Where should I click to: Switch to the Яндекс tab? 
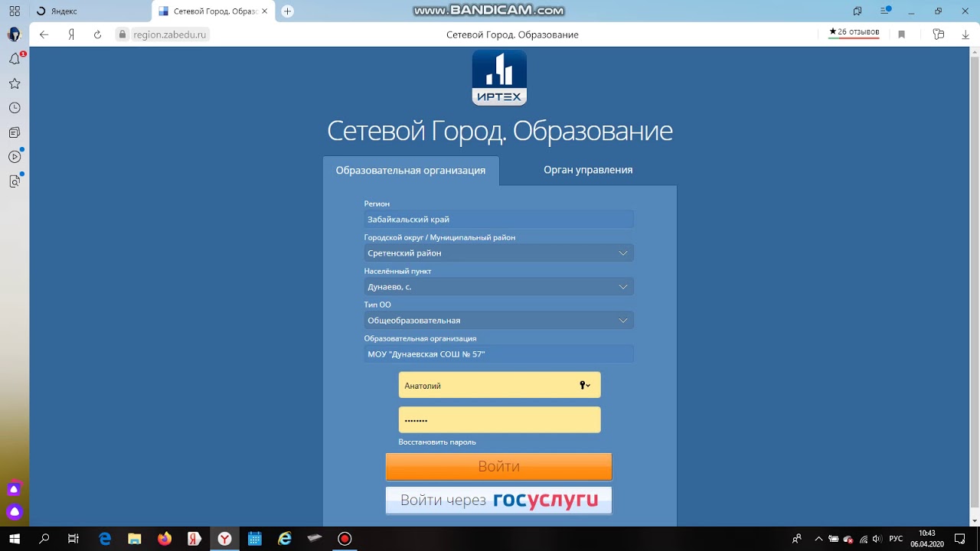click(x=90, y=11)
